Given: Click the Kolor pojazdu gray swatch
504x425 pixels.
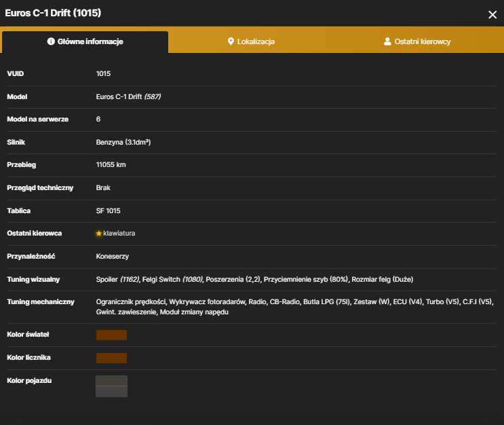Looking at the screenshot, I should click(111, 386).
